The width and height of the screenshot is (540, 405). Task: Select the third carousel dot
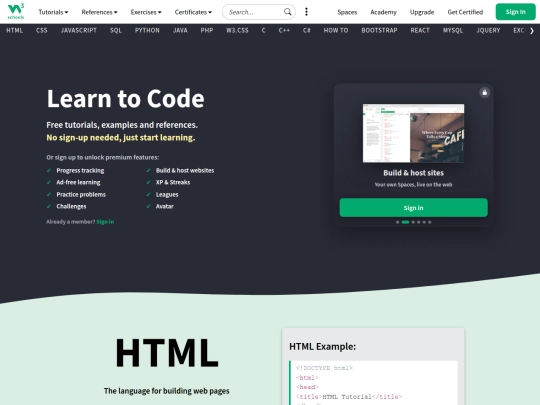tap(413, 222)
